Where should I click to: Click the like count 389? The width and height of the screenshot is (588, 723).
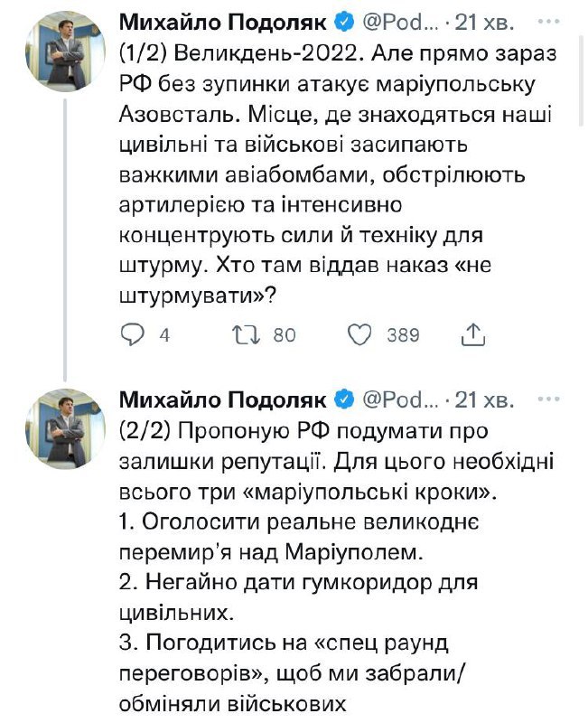click(403, 335)
